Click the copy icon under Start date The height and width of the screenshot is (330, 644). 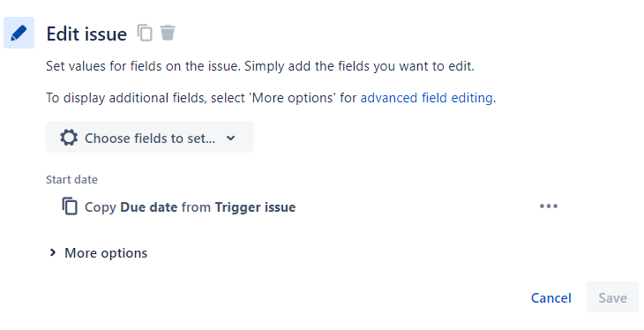(70, 206)
